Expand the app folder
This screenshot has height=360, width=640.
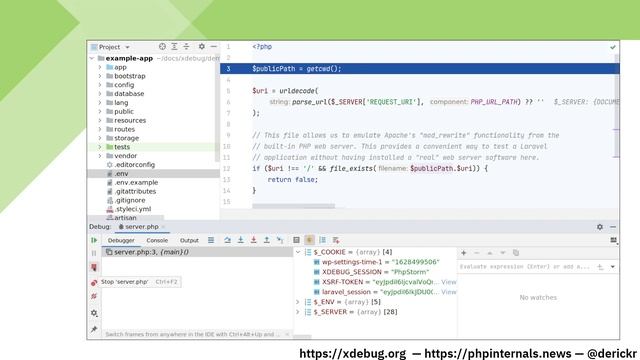[100, 67]
